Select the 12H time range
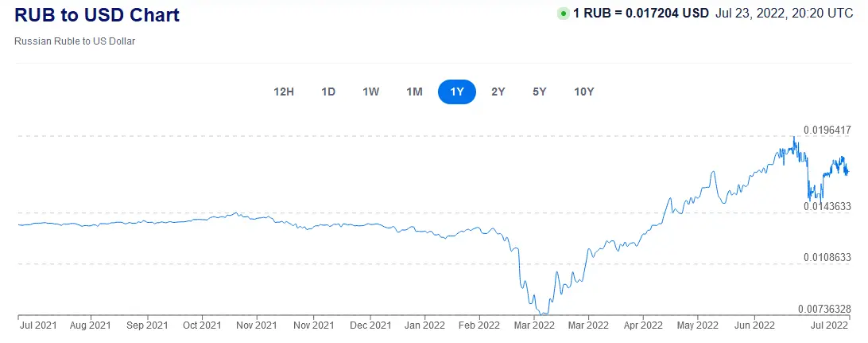 pos(284,92)
